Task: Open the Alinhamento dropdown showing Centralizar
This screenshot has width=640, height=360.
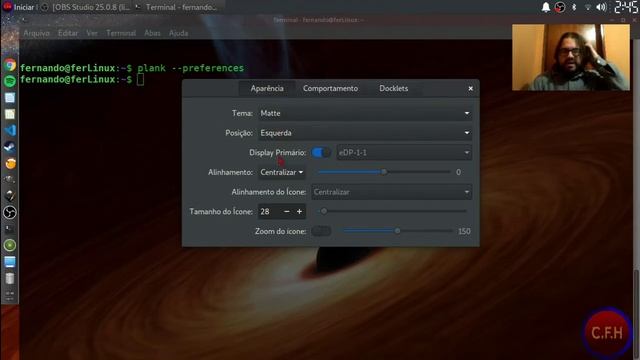Action: tap(282, 172)
